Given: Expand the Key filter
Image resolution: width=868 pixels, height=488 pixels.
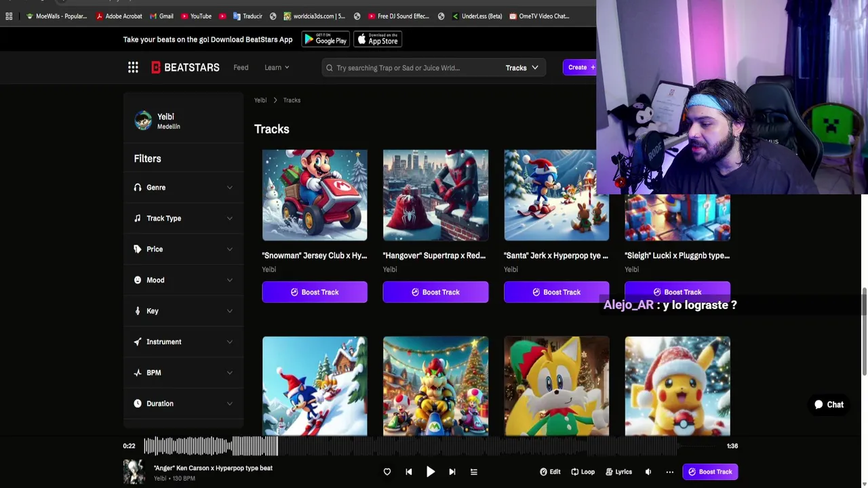Looking at the screenshot, I should click(x=183, y=311).
